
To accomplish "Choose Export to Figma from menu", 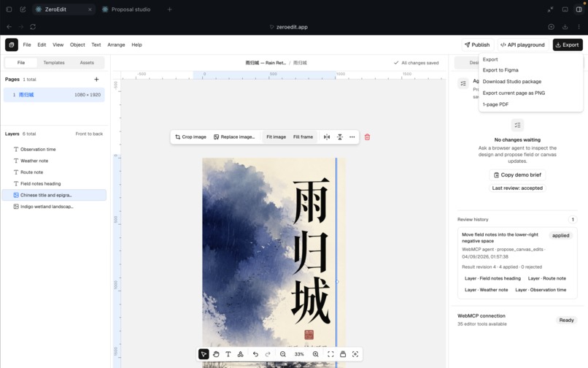I will tap(530, 70).
